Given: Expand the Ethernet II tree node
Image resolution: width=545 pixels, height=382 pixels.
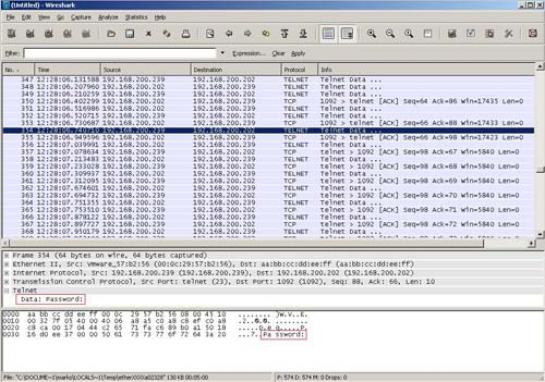Looking at the screenshot, I should (x=7, y=264).
